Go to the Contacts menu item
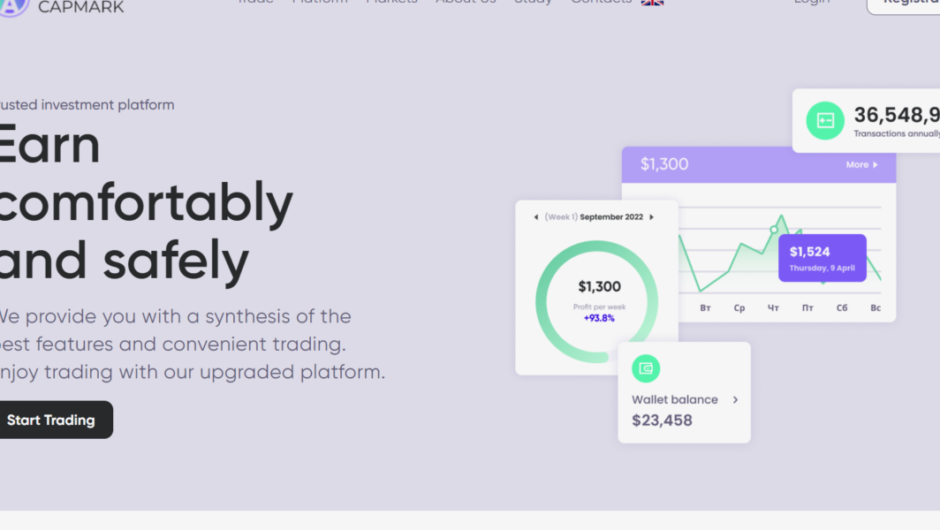Screen dimensions: 940x530 (x=600, y=3)
